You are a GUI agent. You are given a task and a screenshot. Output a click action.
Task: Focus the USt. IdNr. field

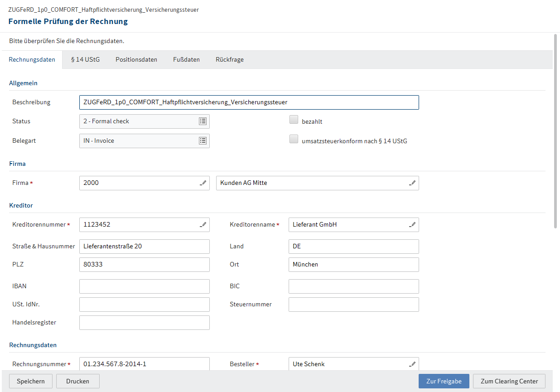[x=145, y=305]
